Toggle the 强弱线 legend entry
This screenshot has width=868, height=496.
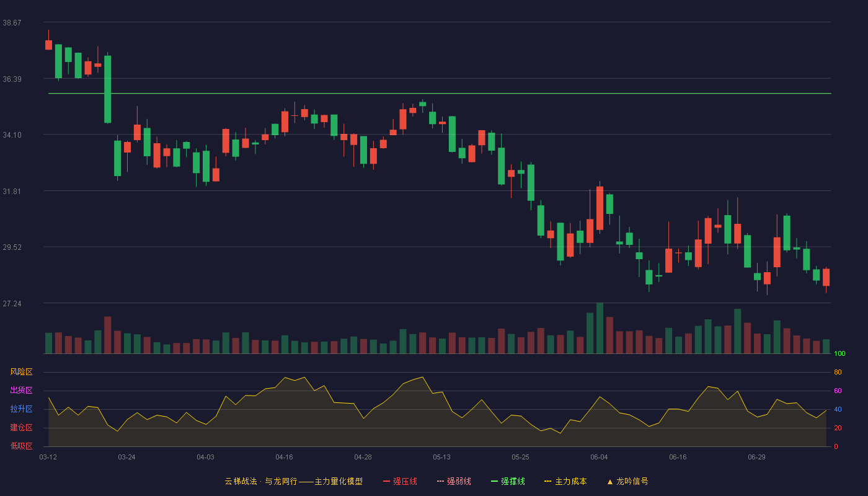pyautogui.click(x=454, y=481)
